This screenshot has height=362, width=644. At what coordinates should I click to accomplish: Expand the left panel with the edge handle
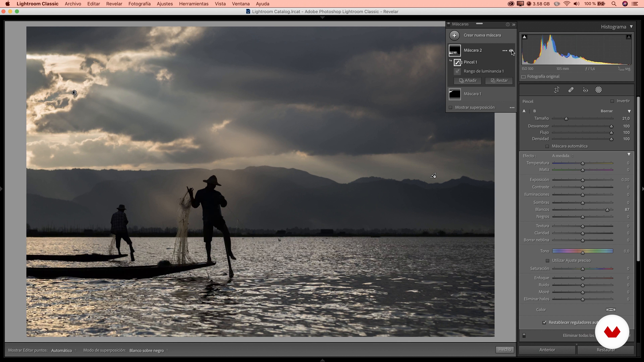(1, 189)
